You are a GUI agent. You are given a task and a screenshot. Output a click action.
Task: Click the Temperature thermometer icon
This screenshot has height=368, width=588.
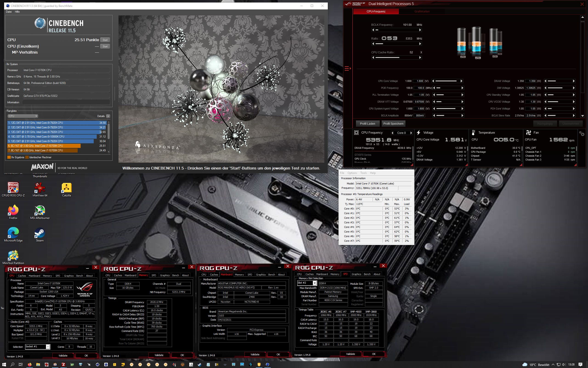pos(473,133)
